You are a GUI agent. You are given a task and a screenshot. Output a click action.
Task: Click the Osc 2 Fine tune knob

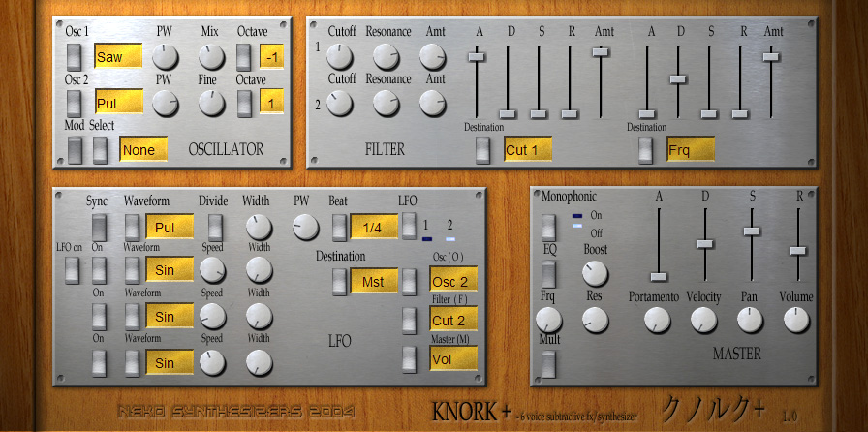[211, 103]
